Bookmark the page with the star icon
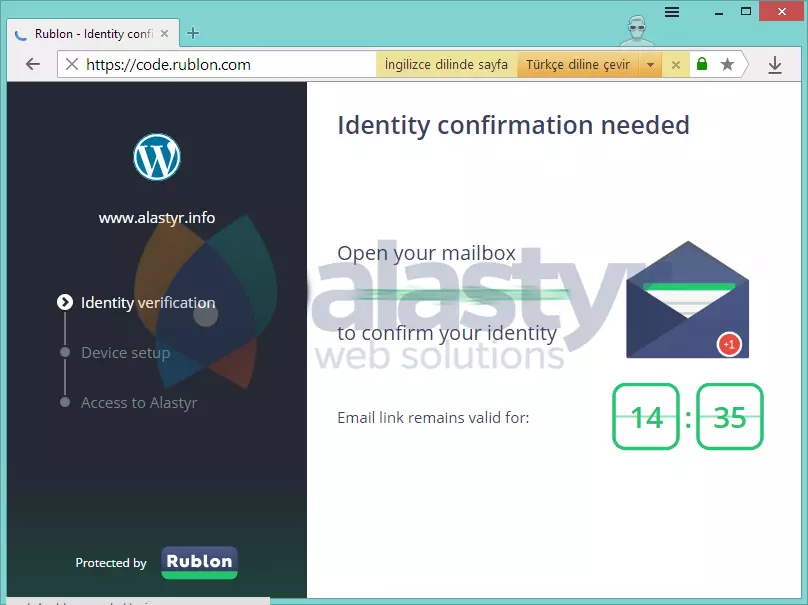This screenshot has width=808, height=605. pos(727,64)
